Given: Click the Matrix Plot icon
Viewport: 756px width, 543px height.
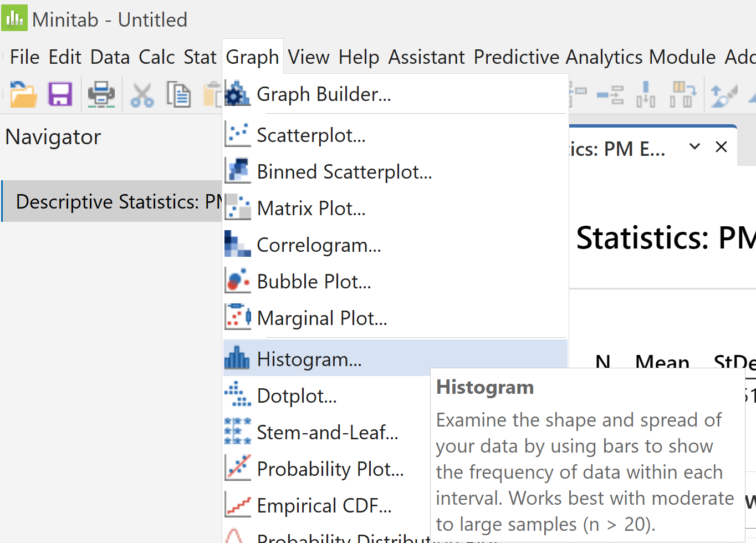Looking at the screenshot, I should [x=238, y=208].
